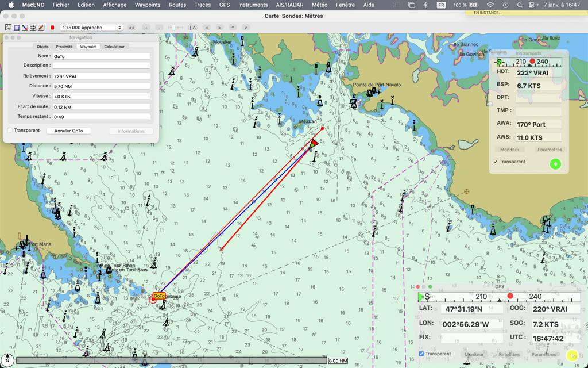588x368 pixels.
Task: Click the red record track button
Action: tap(52, 28)
